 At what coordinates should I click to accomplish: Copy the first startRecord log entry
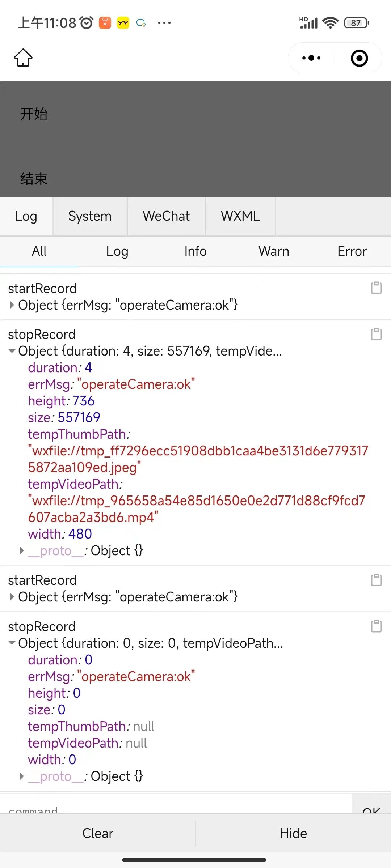[x=376, y=288]
